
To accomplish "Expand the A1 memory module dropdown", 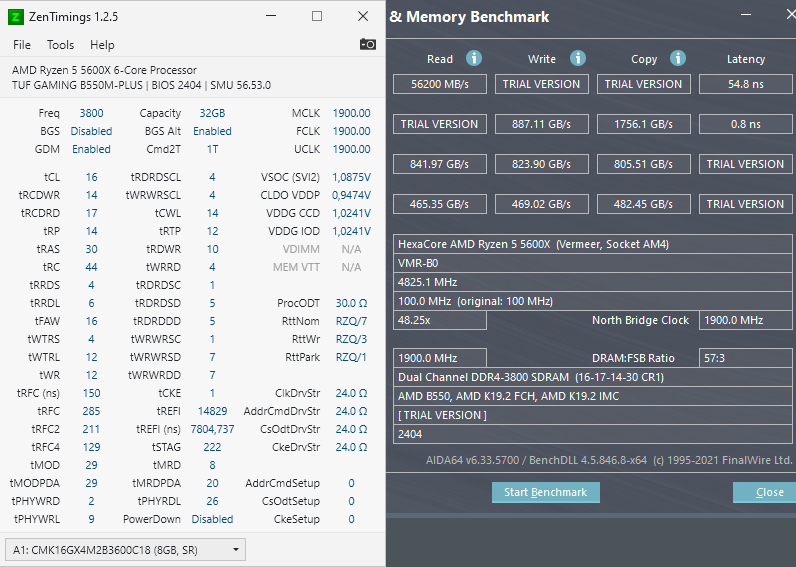I will (125, 550).
